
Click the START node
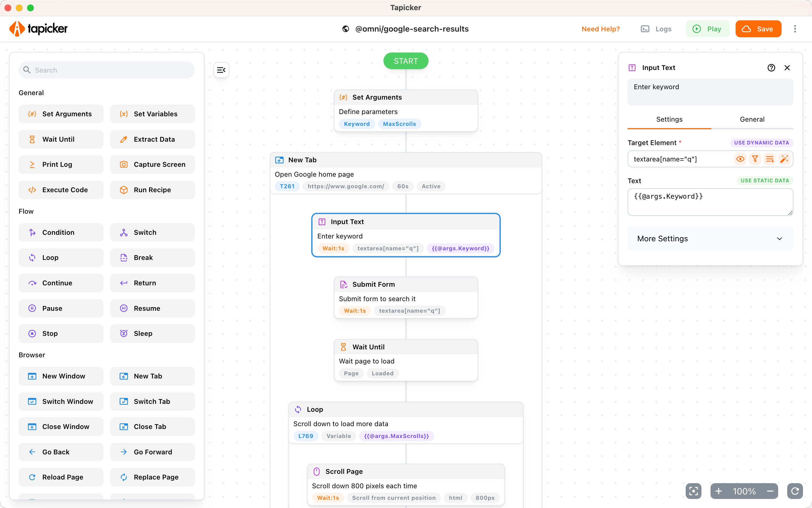point(406,61)
